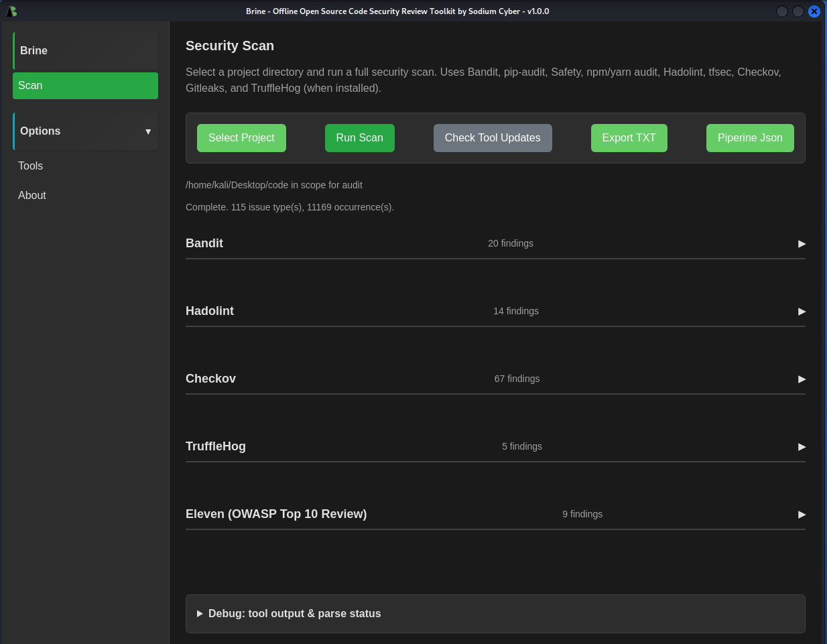This screenshot has height=644, width=827.
Task: Go to the About page
Action: point(32,196)
